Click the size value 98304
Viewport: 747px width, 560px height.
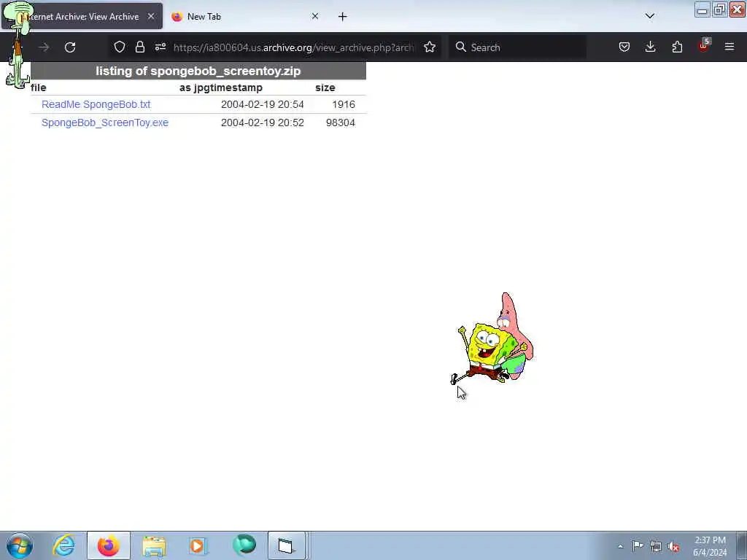(x=340, y=122)
